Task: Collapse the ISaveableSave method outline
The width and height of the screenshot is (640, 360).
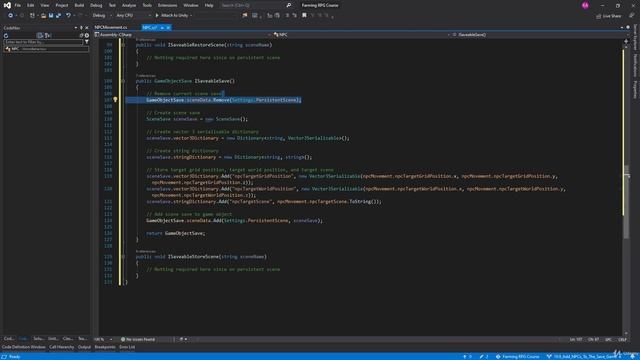Action: [x=123, y=81]
